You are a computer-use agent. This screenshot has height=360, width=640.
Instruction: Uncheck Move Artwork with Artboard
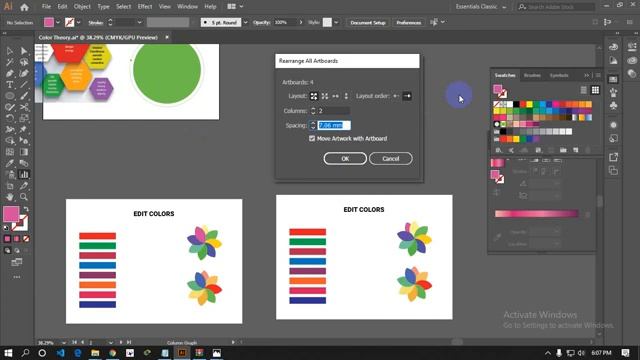pyautogui.click(x=312, y=138)
